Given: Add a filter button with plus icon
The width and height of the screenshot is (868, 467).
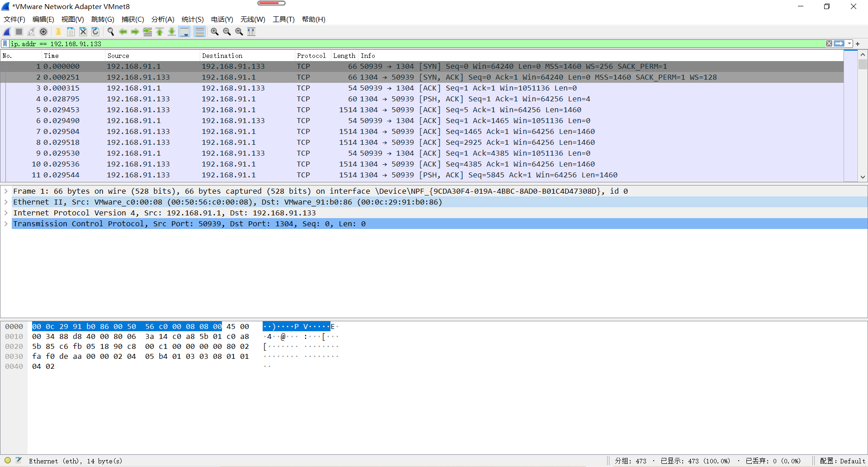Looking at the screenshot, I should pyautogui.click(x=858, y=44).
